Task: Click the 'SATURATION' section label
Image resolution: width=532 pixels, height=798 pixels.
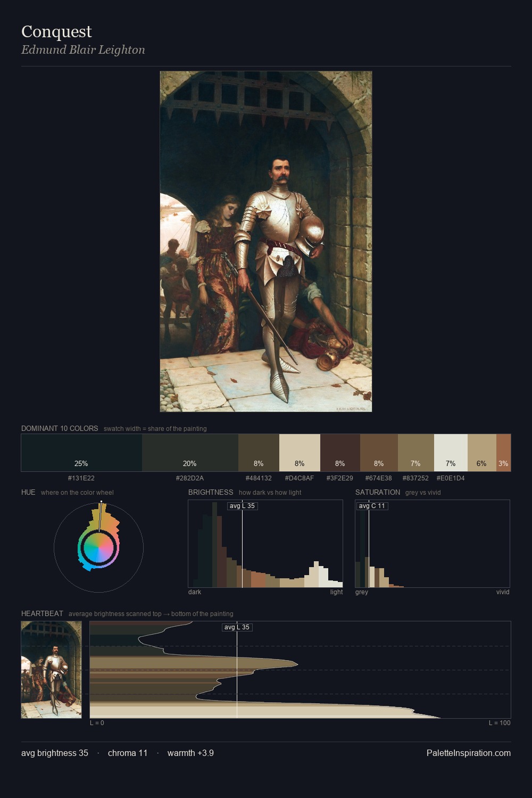Action: (x=378, y=492)
